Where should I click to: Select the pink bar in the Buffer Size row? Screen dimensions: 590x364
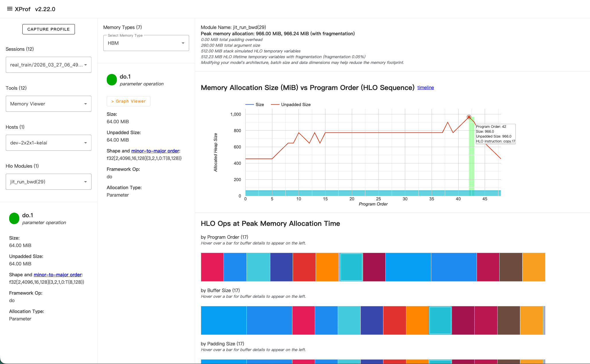click(x=304, y=320)
